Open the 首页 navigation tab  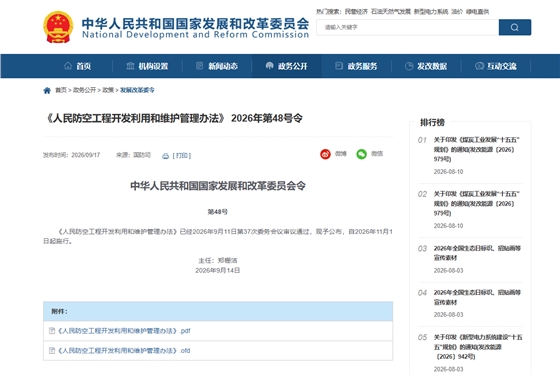click(x=78, y=66)
